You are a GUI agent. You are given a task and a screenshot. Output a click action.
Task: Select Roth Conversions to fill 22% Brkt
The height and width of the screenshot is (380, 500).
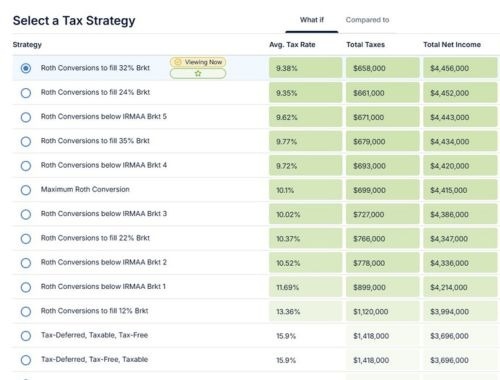click(26, 239)
